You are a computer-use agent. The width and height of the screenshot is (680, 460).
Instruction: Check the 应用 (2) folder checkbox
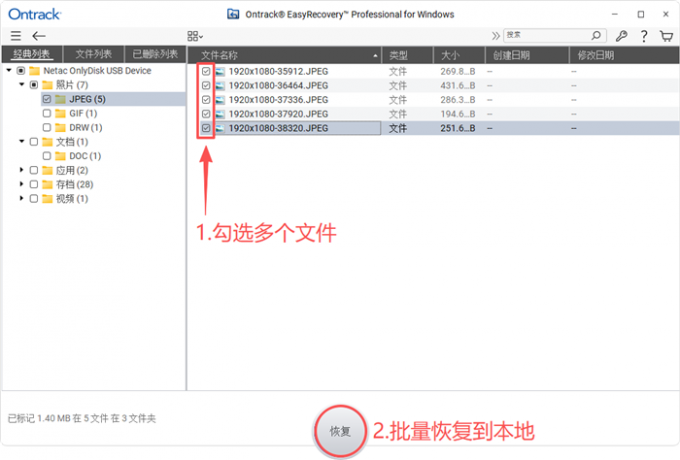[34, 170]
